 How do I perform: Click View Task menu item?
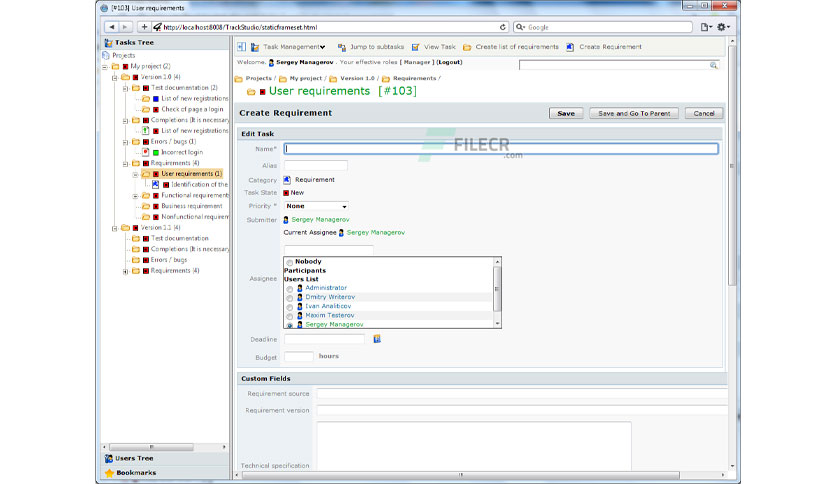click(x=440, y=47)
